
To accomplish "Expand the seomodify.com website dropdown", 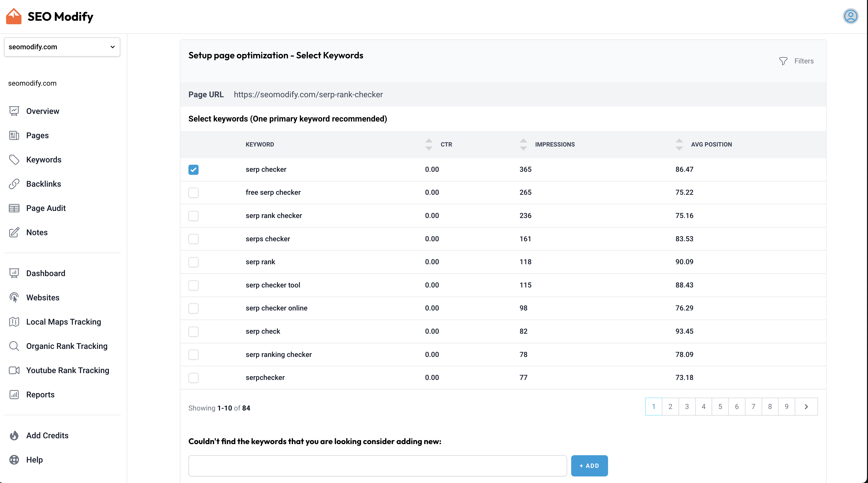I will [62, 47].
